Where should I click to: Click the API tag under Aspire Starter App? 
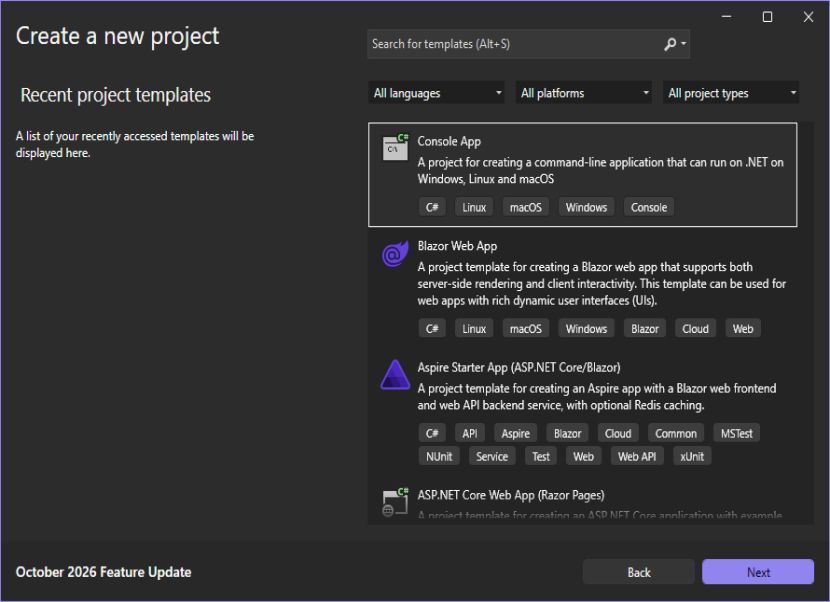tap(470, 434)
